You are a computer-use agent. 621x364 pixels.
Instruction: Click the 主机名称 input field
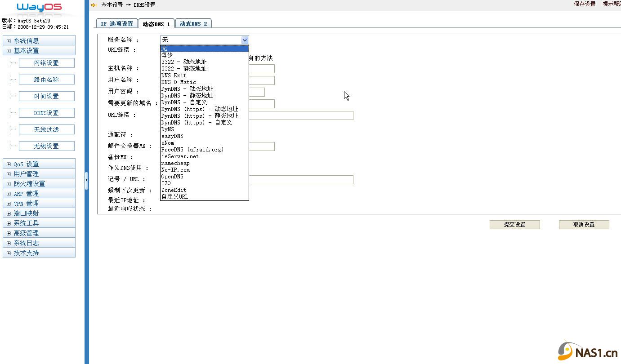pos(261,69)
